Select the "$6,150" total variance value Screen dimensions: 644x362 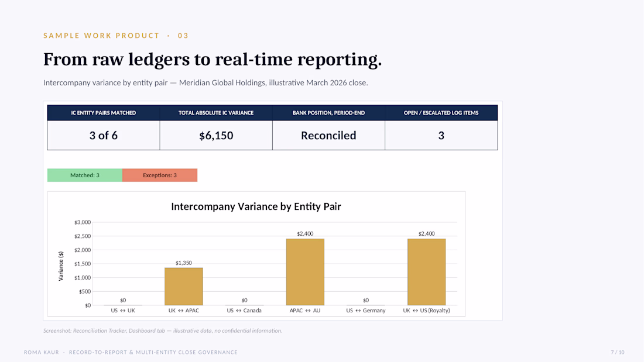pos(216,136)
